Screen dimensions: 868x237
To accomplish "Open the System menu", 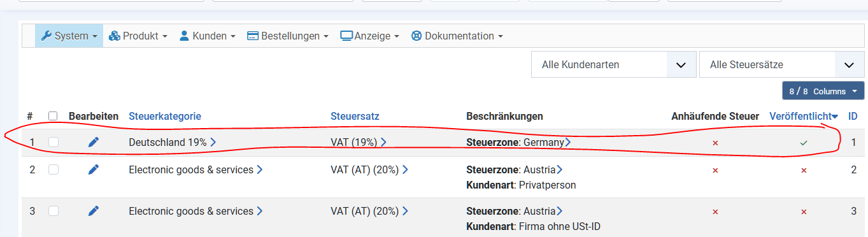I will pos(69,36).
